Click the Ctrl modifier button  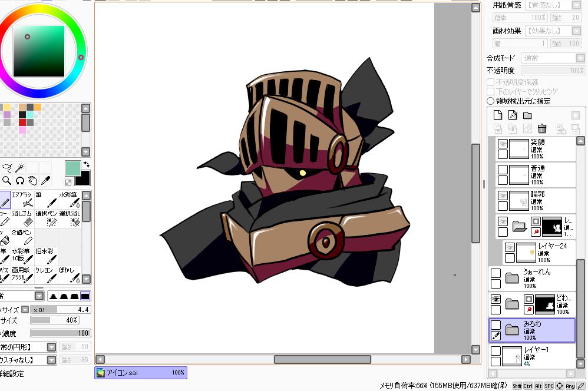pyautogui.click(x=528, y=386)
